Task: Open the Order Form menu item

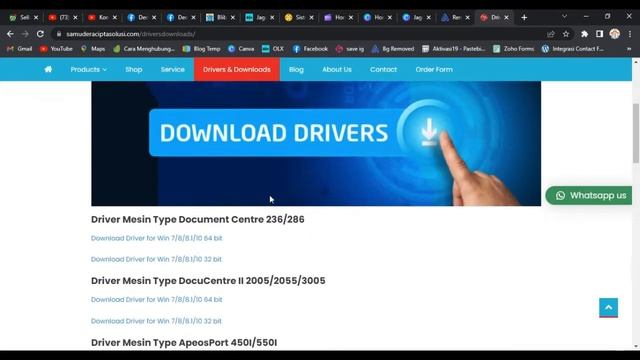Action: pyautogui.click(x=434, y=69)
